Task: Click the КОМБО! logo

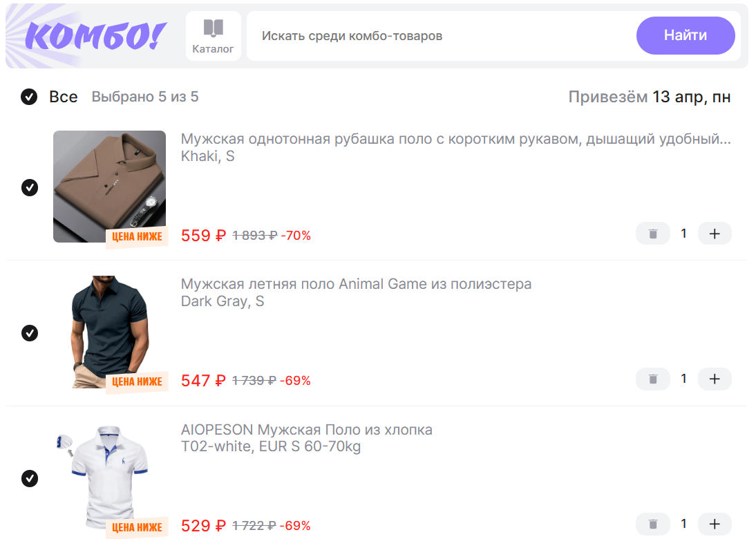Action: [95, 36]
